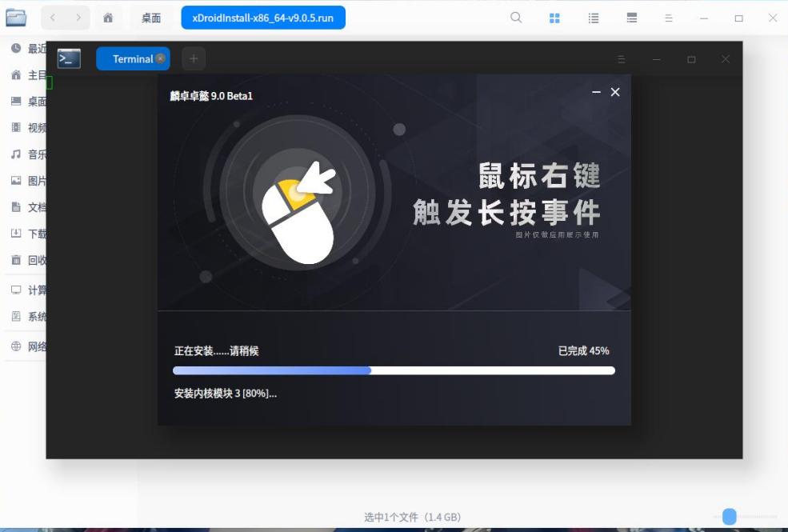This screenshot has width=788, height=532.
Task: Adjust the icon size slider at bottom right
Action: click(728, 518)
